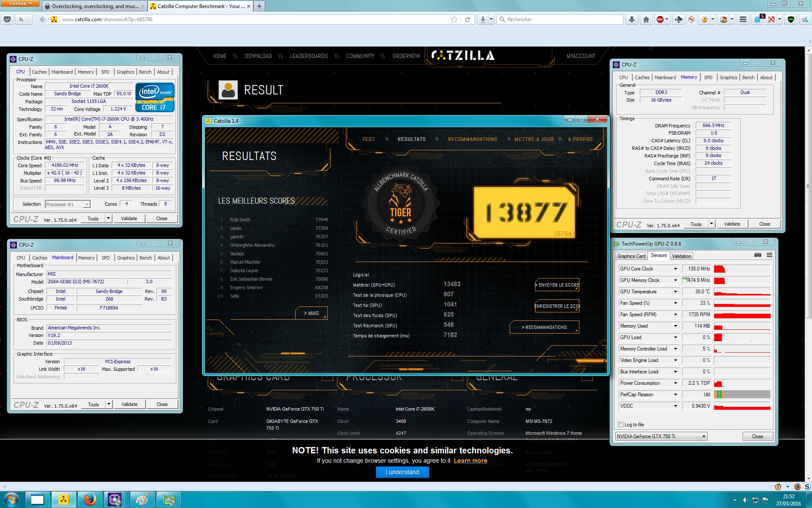Reload the Catzilla page

[467, 19]
